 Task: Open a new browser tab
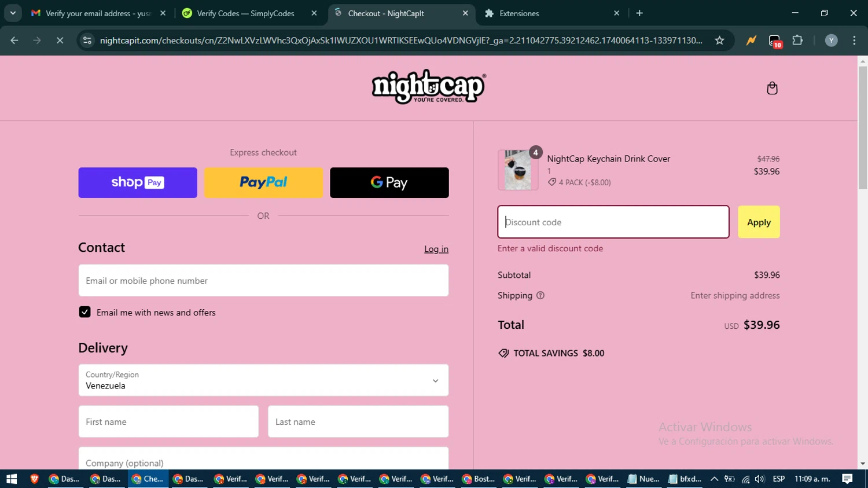click(639, 13)
